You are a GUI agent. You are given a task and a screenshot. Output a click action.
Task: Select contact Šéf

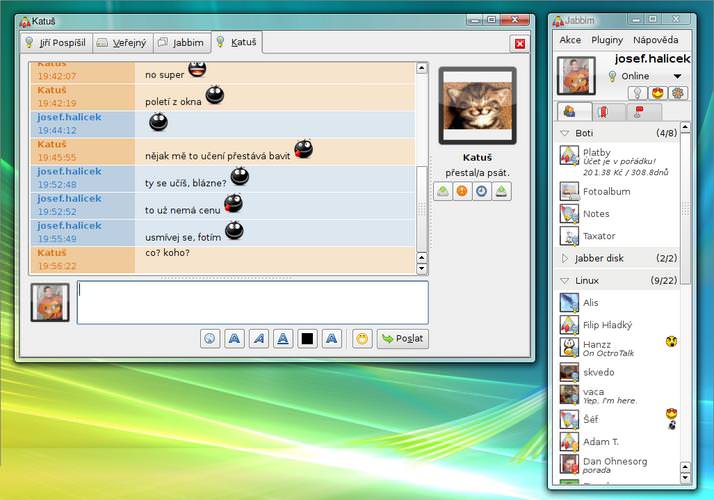617,419
